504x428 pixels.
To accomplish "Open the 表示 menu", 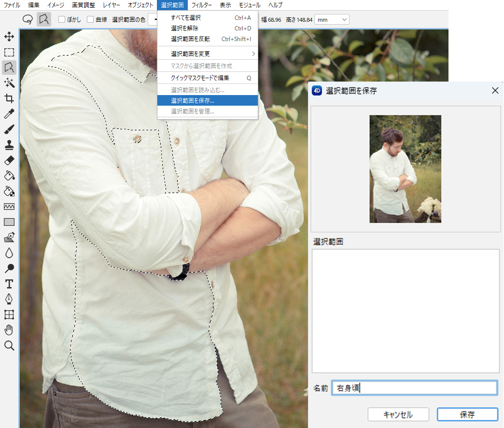I will click(225, 5).
